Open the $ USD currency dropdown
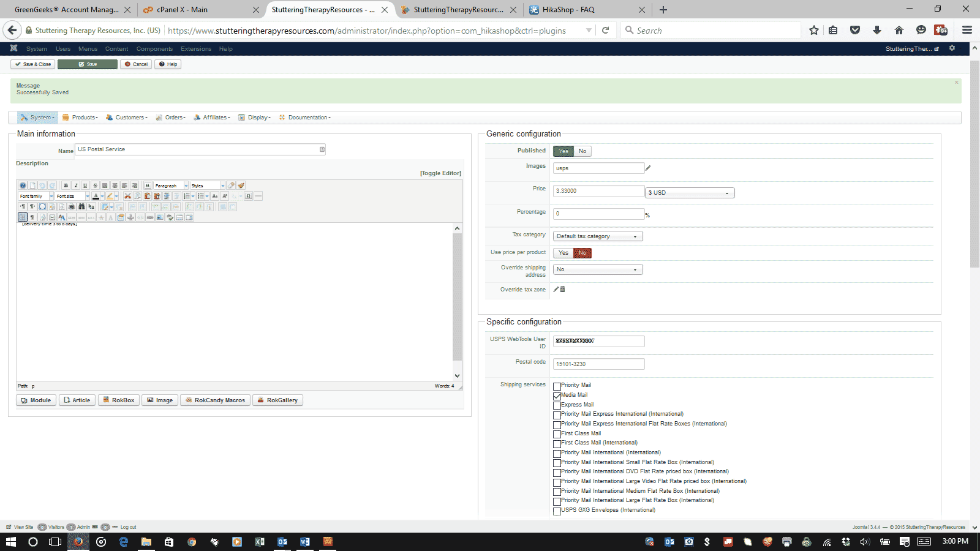Image resolution: width=980 pixels, height=551 pixels. coord(690,193)
